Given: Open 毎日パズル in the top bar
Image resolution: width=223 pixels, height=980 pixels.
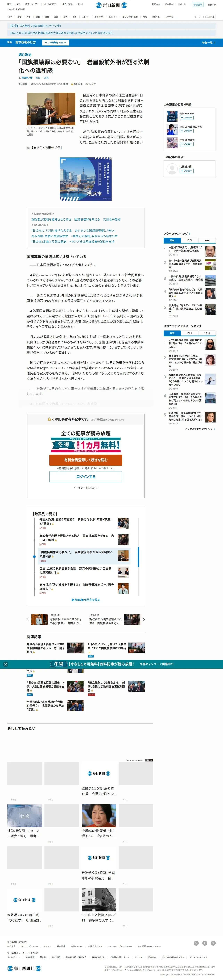Looking at the screenshot, I should (67, 4).
